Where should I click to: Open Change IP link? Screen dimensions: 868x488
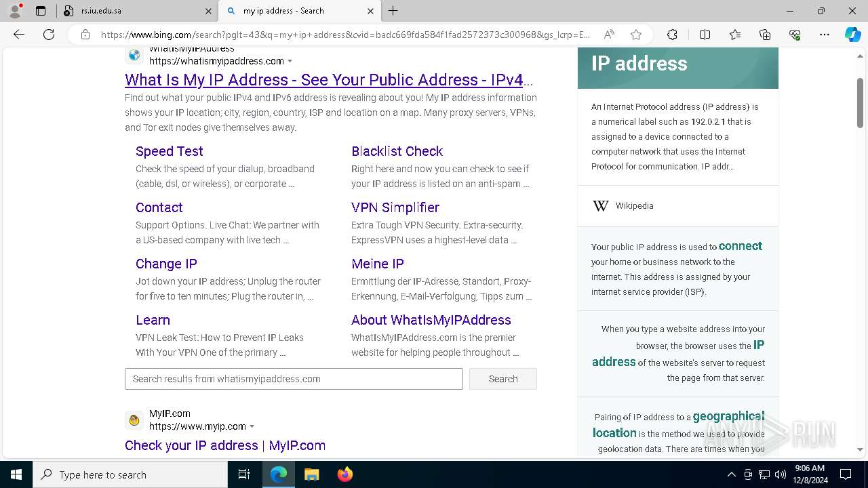click(166, 264)
